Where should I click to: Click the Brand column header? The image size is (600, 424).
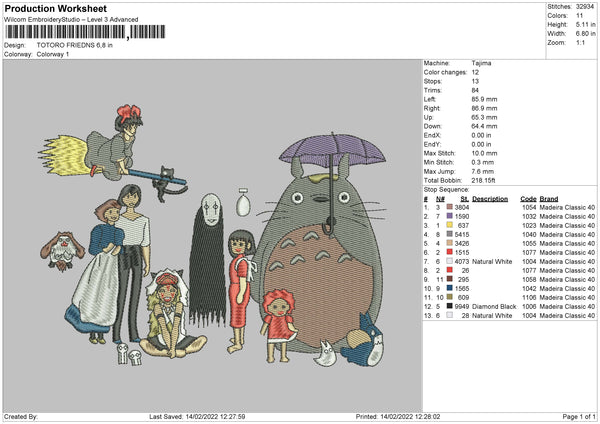pyautogui.click(x=549, y=199)
